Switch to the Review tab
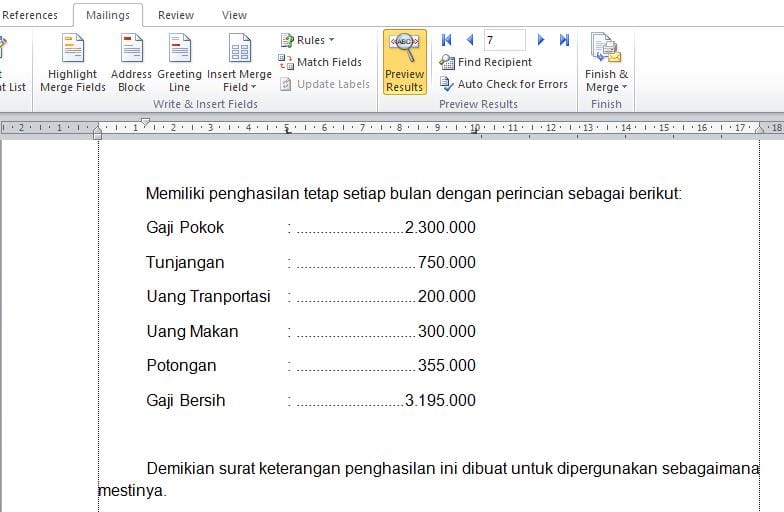 click(x=176, y=15)
